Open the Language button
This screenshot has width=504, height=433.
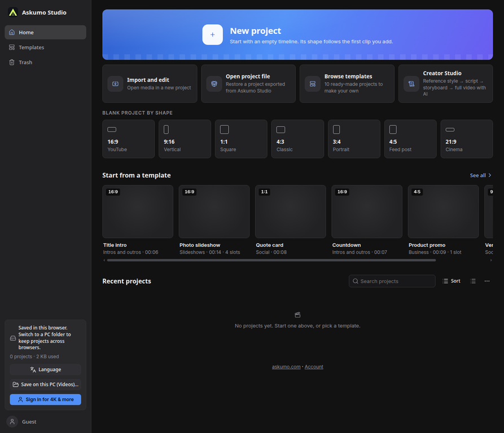point(45,370)
